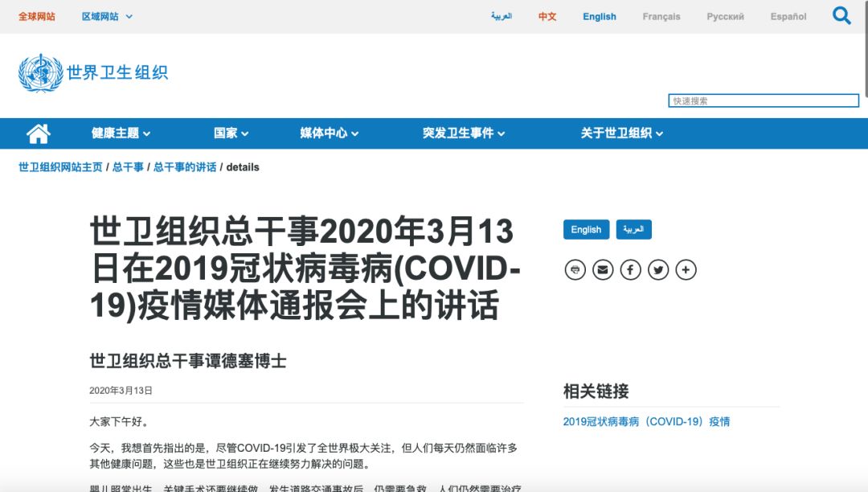Switch site language to 中文
The width and height of the screenshot is (868, 492).
(x=547, y=17)
